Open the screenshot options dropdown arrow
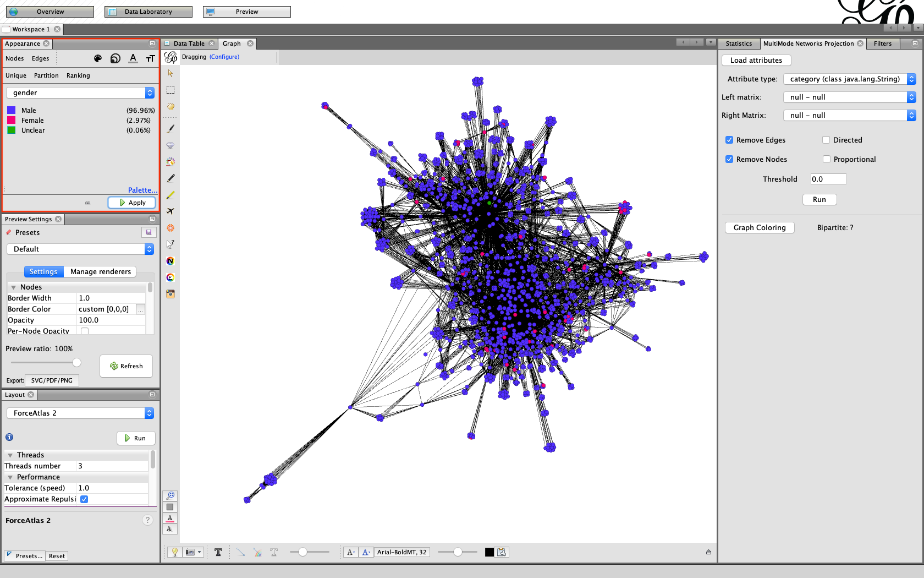The width and height of the screenshot is (924, 578). coord(200,552)
